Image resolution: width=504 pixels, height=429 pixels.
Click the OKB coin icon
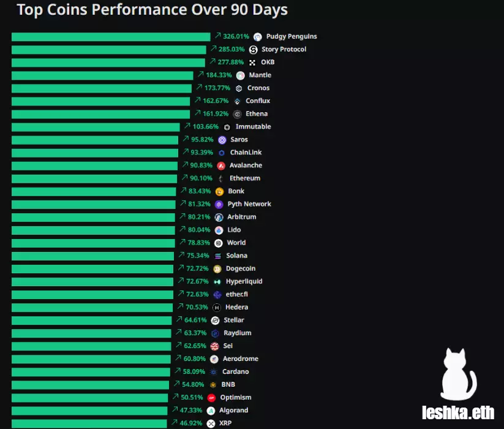click(x=252, y=63)
